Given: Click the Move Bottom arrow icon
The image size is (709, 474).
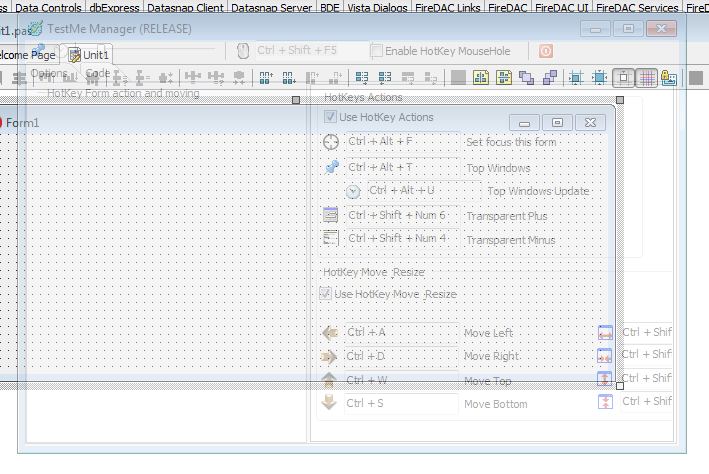Looking at the screenshot, I should click(329, 403).
